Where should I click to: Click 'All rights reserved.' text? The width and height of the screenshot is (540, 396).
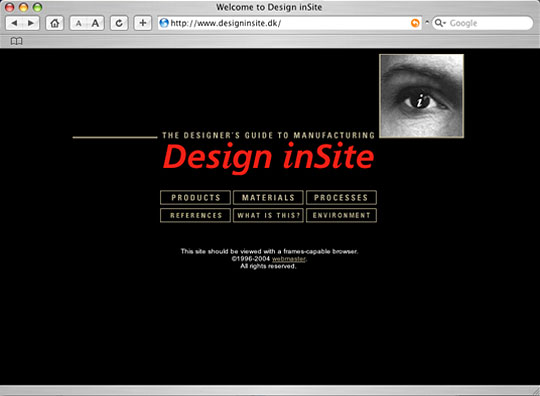[268, 266]
